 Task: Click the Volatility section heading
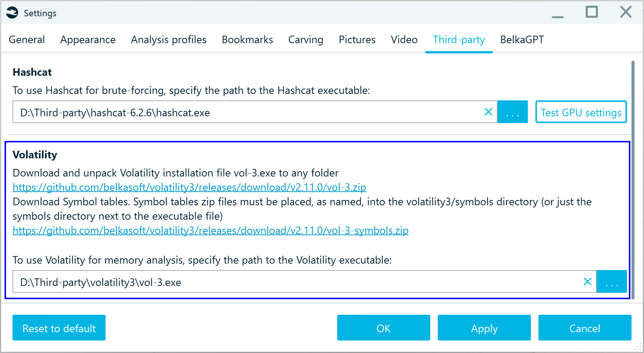(35, 155)
